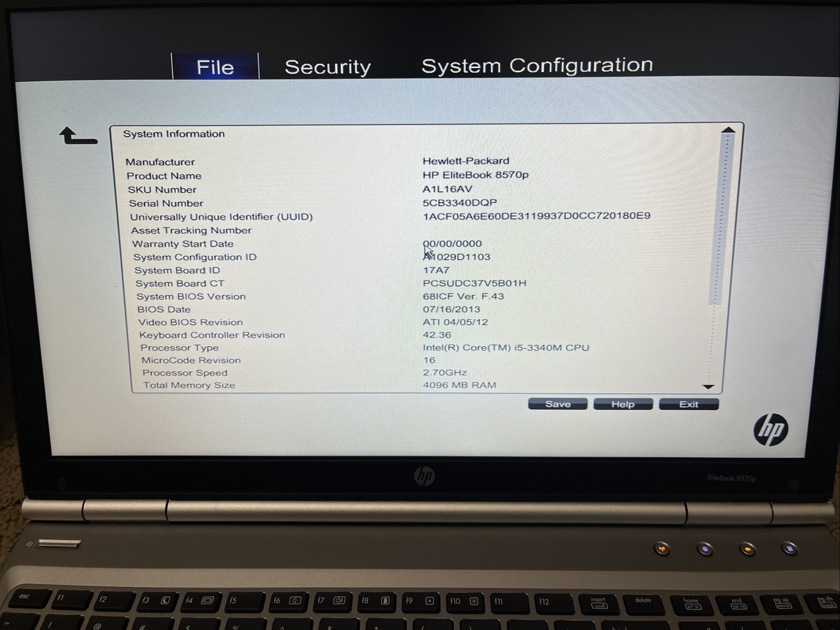Screen dimensions: 840x630
Task: Click System Board CT value PCSUDC37V5B01H
Action: tap(474, 283)
